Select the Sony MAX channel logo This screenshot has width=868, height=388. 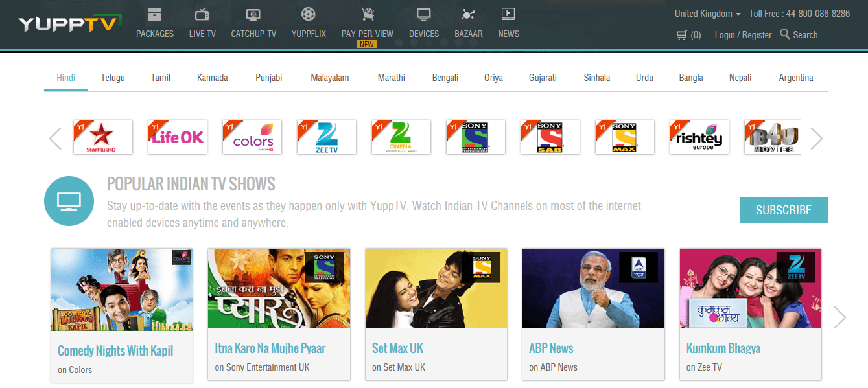tap(625, 137)
